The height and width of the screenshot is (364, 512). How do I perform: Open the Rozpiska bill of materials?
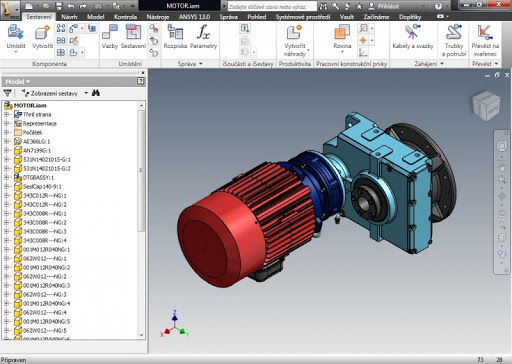(175, 33)
